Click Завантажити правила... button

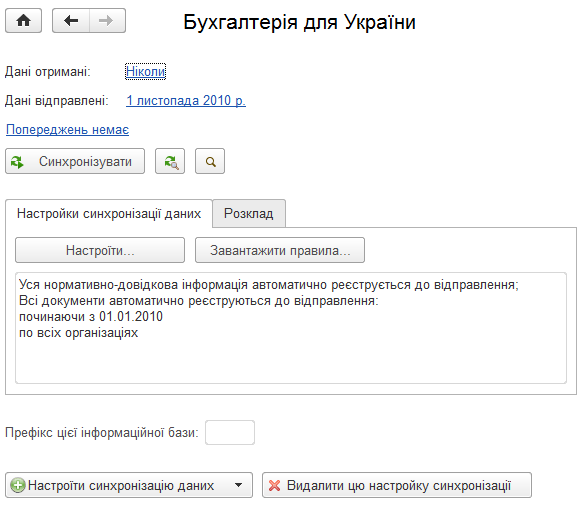pyautogui.click(x=280, y=250)
